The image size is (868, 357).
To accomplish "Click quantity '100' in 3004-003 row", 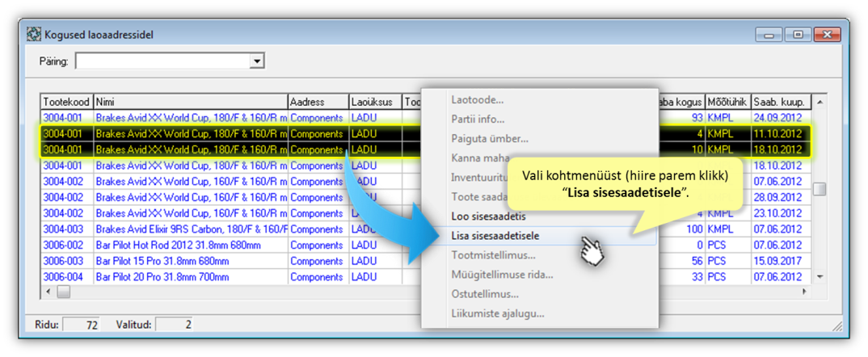I will click(694, 229).
